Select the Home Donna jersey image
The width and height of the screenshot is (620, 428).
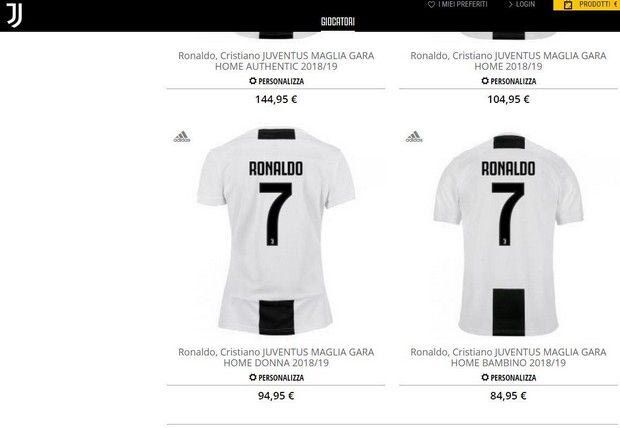276,232
